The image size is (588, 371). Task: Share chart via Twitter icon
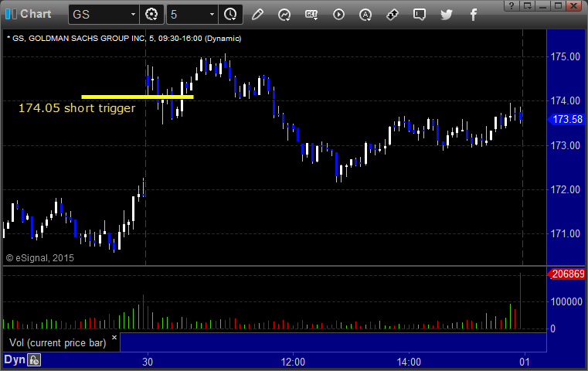click(x=447, y=15)
